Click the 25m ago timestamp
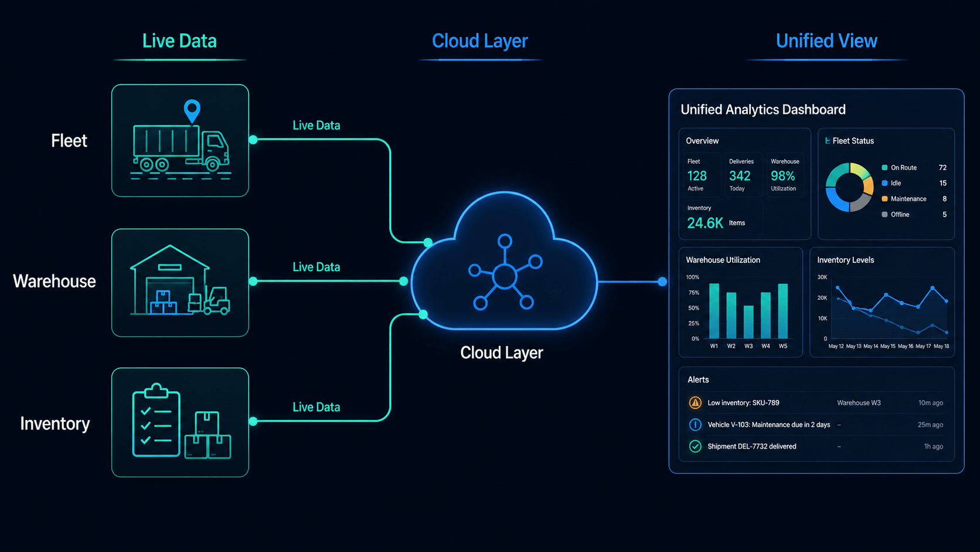Viewport: 980px width, 552px height. [931, 425]
